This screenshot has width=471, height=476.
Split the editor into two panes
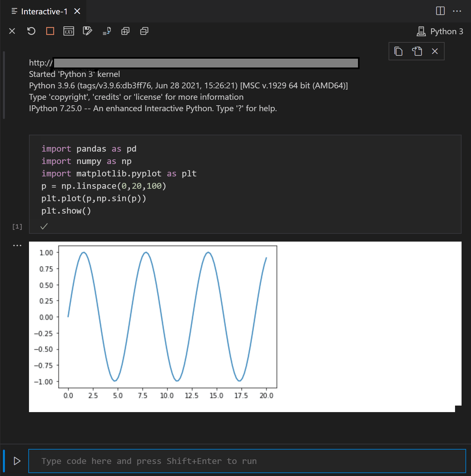[x=440, y=11]
